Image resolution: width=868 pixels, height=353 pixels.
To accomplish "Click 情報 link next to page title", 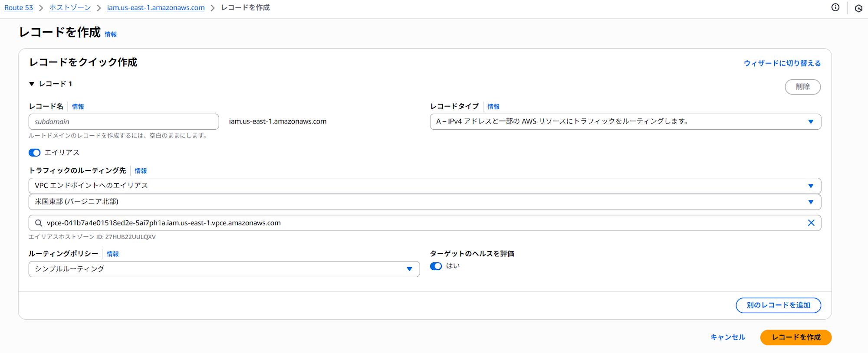I will pos(111,34).
